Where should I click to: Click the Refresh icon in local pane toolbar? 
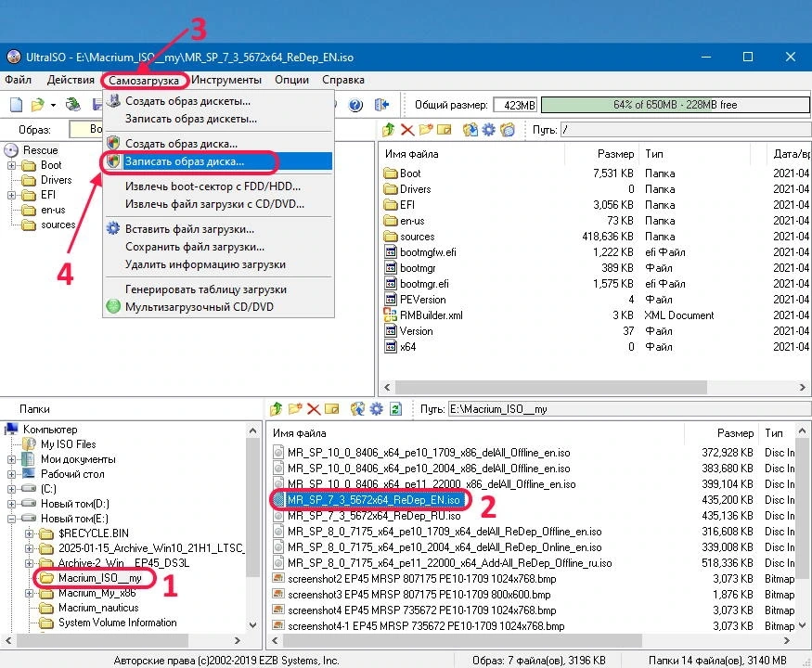395,409
